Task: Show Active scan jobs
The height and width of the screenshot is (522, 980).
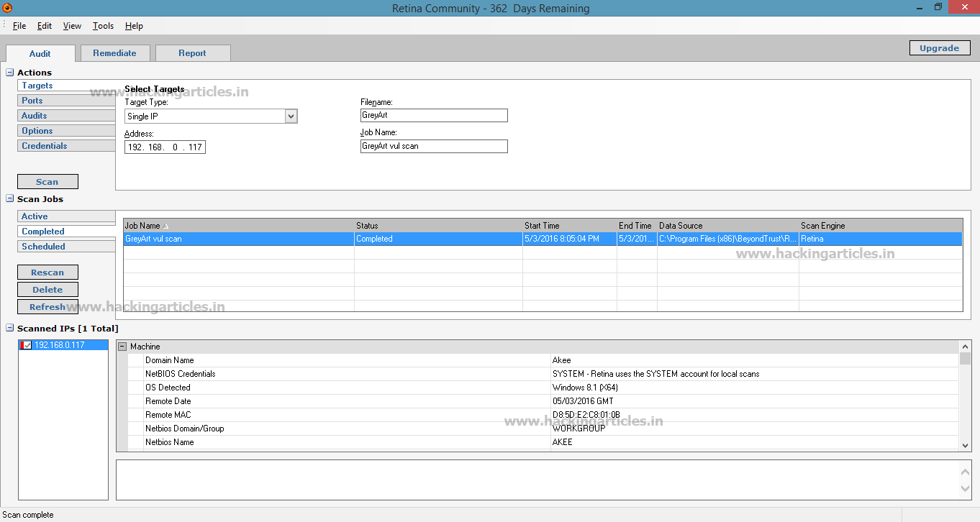Action: click(x=66, y=216)
